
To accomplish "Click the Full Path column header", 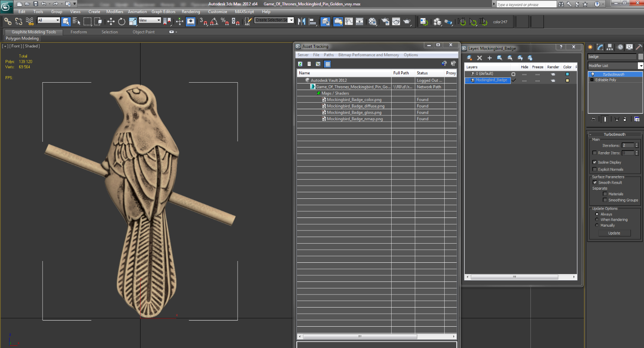I will click(403, 73).
